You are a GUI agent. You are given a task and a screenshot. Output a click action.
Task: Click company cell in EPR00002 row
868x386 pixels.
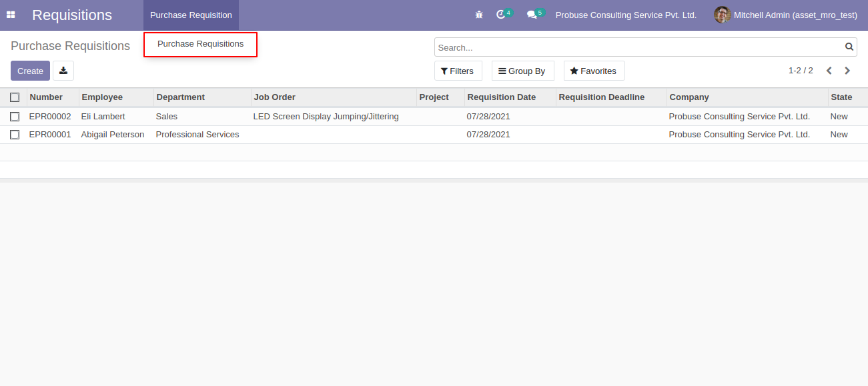click(x=739, y=117)
